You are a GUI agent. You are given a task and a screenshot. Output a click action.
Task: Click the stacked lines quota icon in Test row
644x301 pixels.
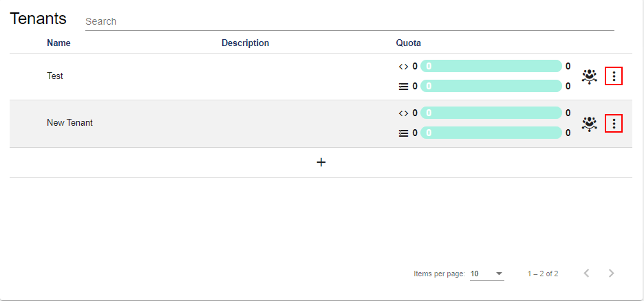click(403, 87)
